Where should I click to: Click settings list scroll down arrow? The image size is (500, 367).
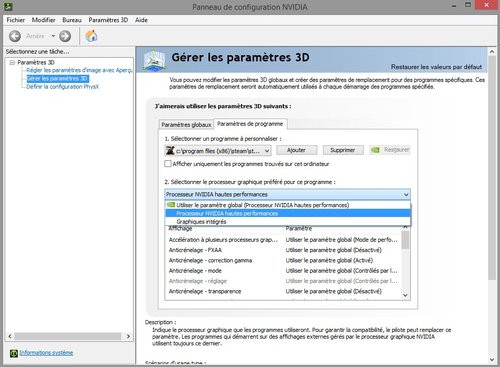[x=405, y=295]
